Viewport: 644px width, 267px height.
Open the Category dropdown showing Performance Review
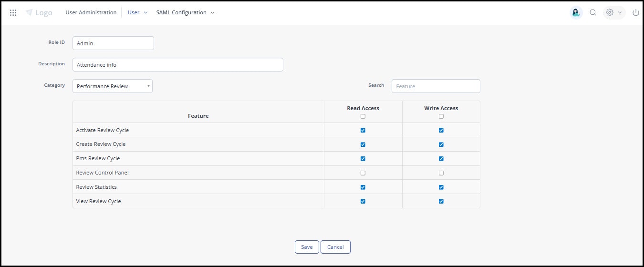tap(113, 86)
